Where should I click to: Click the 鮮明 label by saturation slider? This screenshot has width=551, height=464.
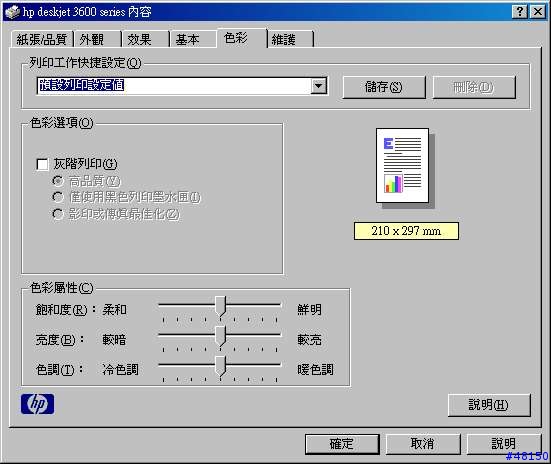(309, 310)
